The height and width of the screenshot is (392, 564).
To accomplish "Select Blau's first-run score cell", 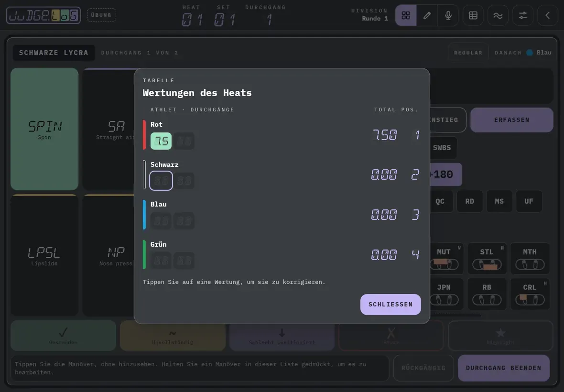I will pos(161,220).
